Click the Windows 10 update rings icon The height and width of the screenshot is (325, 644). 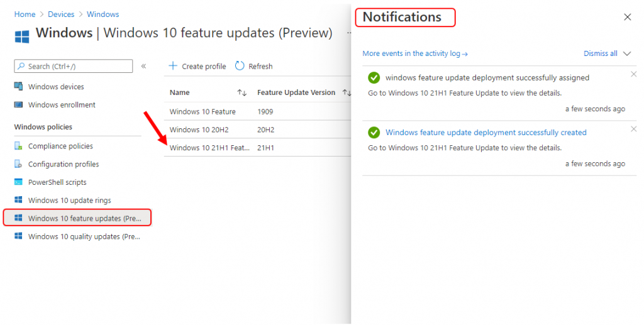click(x=18, y=200)
